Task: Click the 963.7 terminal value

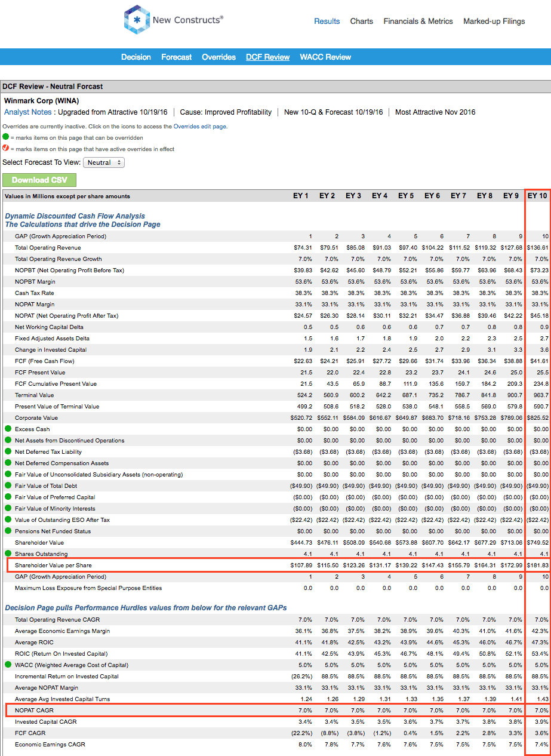Action: (x=541, y=395)
